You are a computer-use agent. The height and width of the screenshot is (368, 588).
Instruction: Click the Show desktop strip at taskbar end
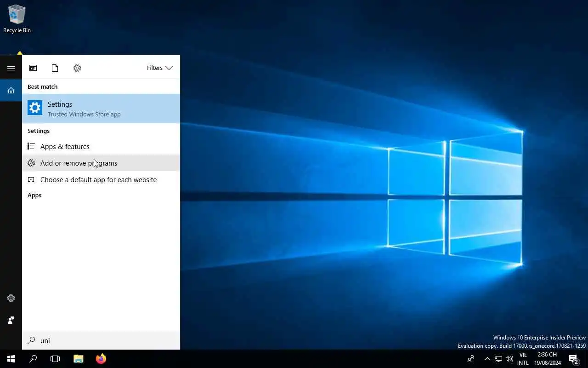tap(587, 359)
